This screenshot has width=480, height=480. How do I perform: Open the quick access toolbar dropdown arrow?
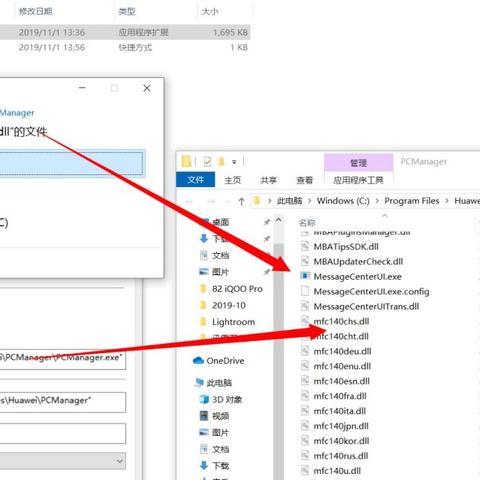pos(234,162)
